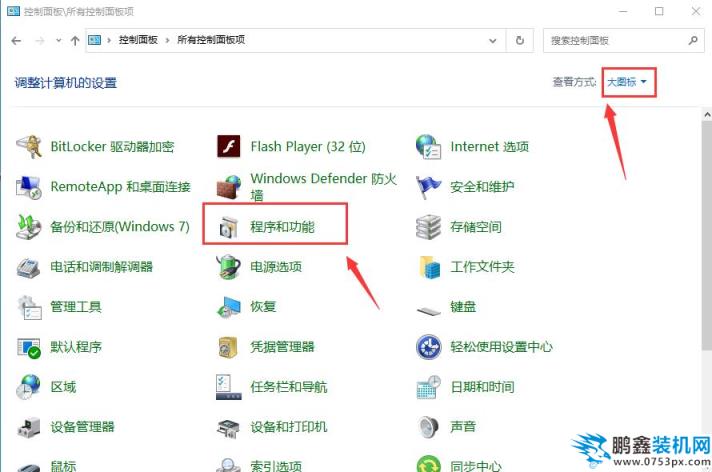Go up one level with Up arrow
Screen dimensions: 712x472
pos(75,40)
